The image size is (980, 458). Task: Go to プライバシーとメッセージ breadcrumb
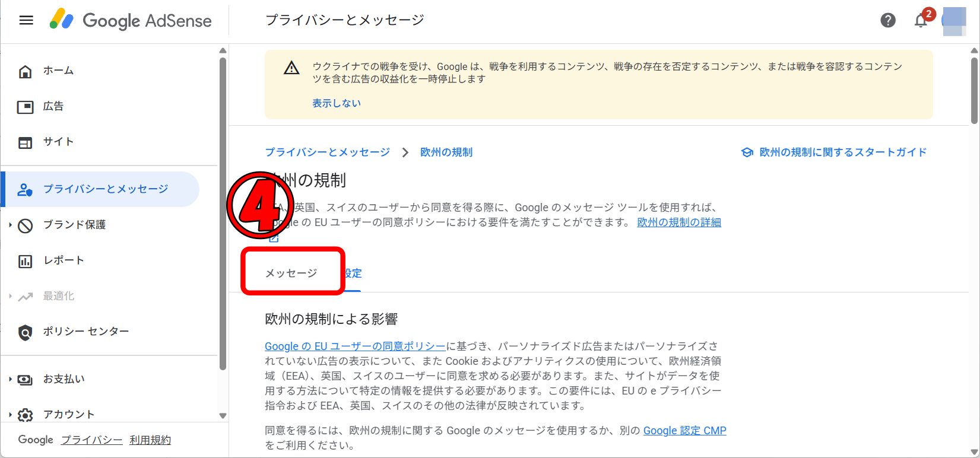tap(327, 152)
